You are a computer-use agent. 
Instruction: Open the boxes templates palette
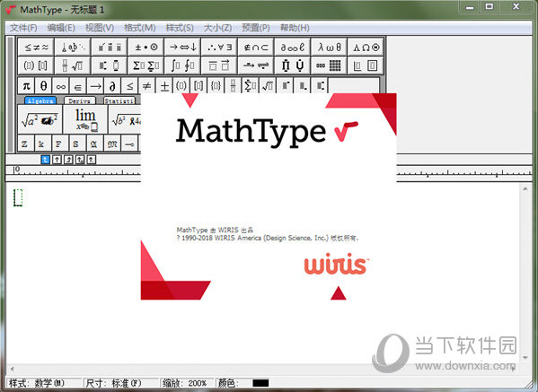366,65
